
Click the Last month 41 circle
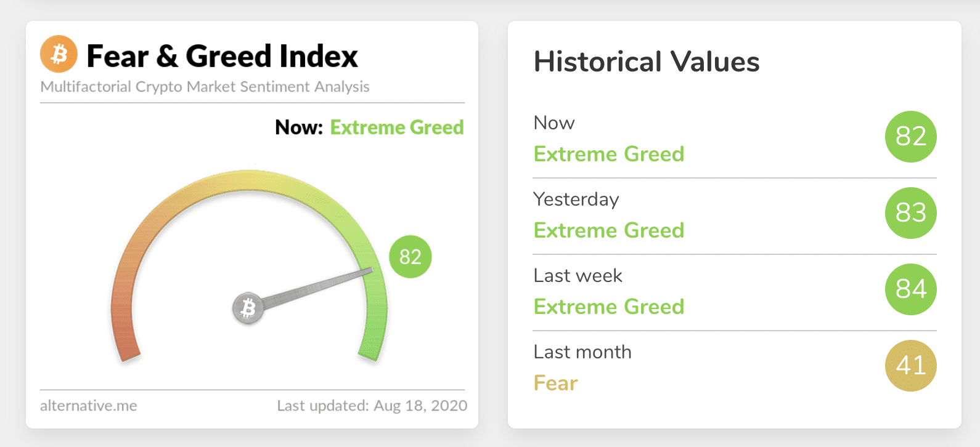click(910, 366)
